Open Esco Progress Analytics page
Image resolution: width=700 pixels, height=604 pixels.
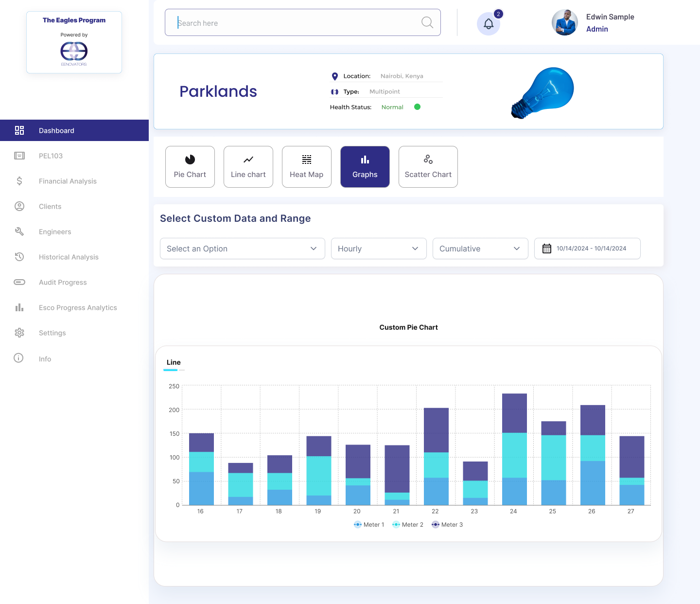point(78,307)
